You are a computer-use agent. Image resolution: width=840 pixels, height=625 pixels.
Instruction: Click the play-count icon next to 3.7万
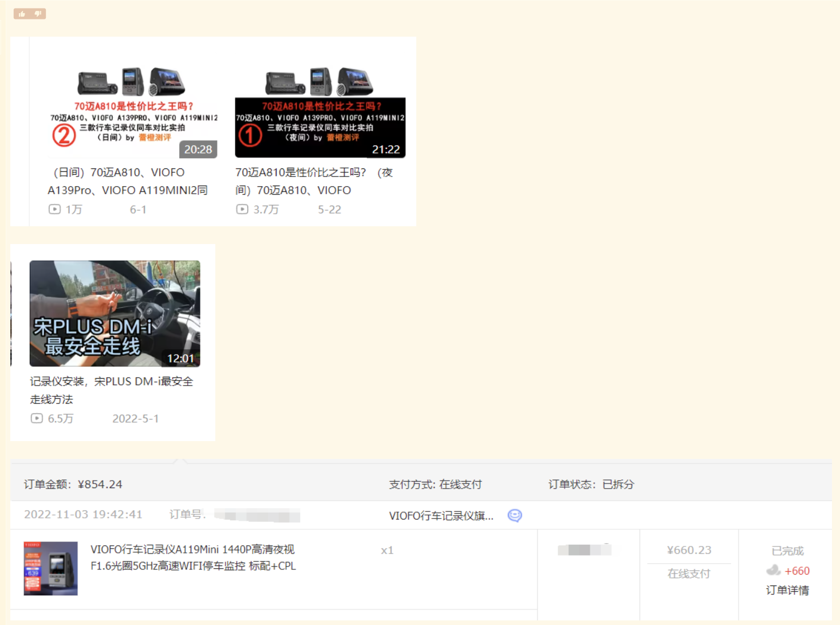pos(242,209)
